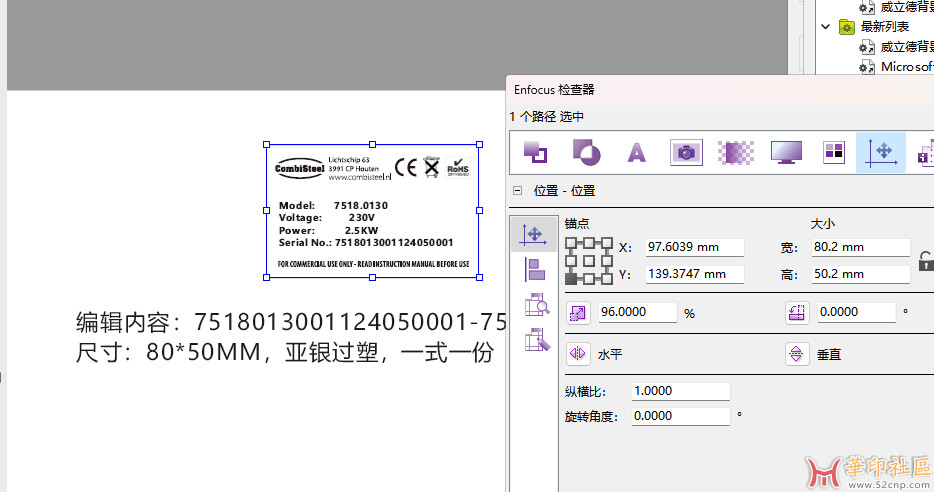
Task: Set anchor point to bottom-right
Action: tap(607, 278)
